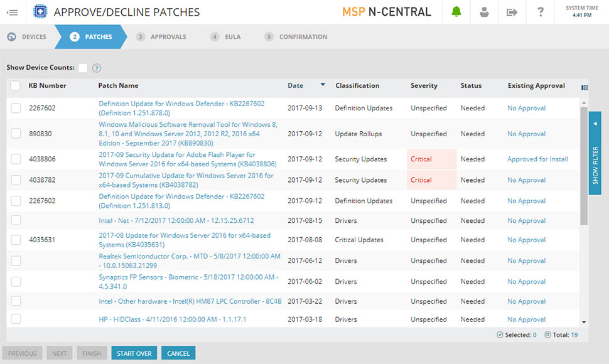
Task: Sort by Classification column header
Action: click(x=357, y=86)
